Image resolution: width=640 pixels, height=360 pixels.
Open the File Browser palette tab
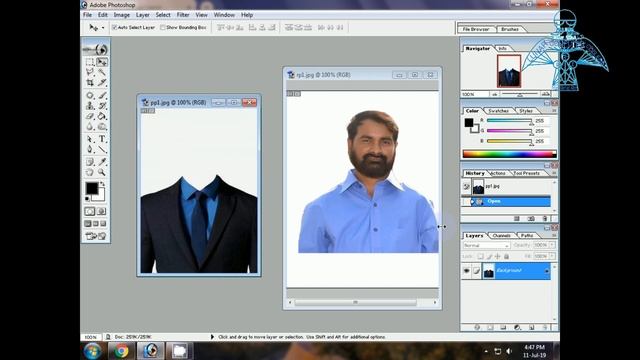click(476, 29)
